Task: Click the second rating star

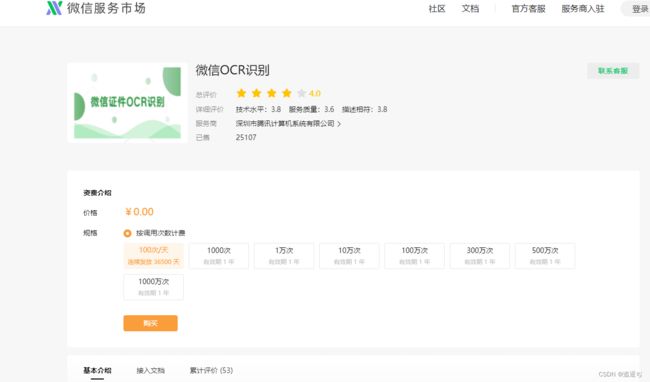Action: [256, 93]
